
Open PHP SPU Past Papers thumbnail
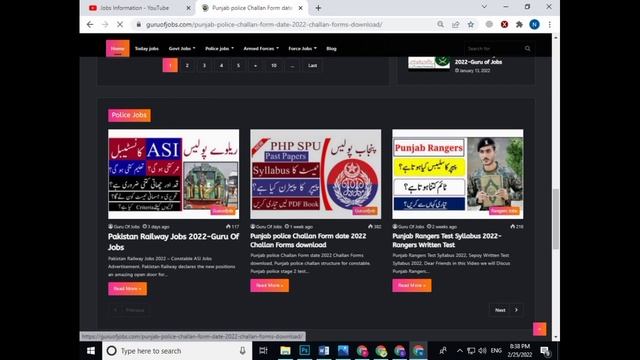tap(316, 174)
